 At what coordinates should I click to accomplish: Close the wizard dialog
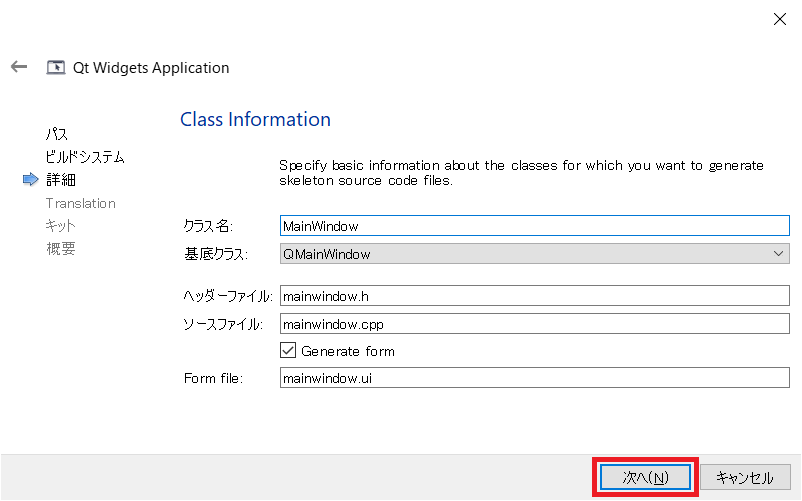point(779,19)
